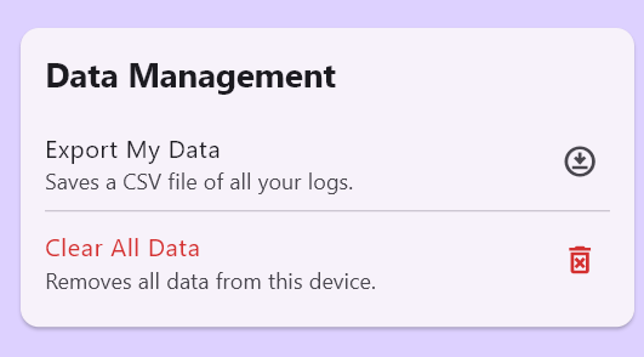644x357 pixels.
Task: Click the word "CSV" in the export description
Action: click(x=142, y=182)
